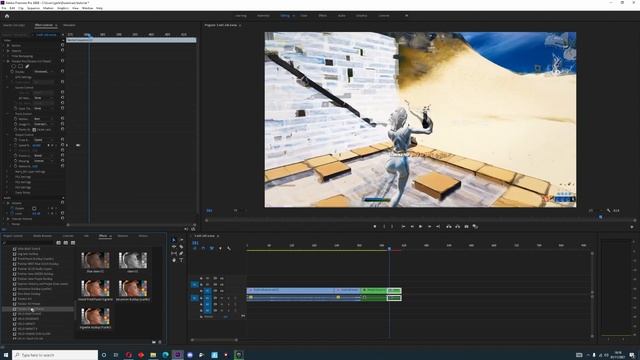This screenshot has width=640, height=360.
Task: Select the Hand tool
Action: click(x=174, y=260)
